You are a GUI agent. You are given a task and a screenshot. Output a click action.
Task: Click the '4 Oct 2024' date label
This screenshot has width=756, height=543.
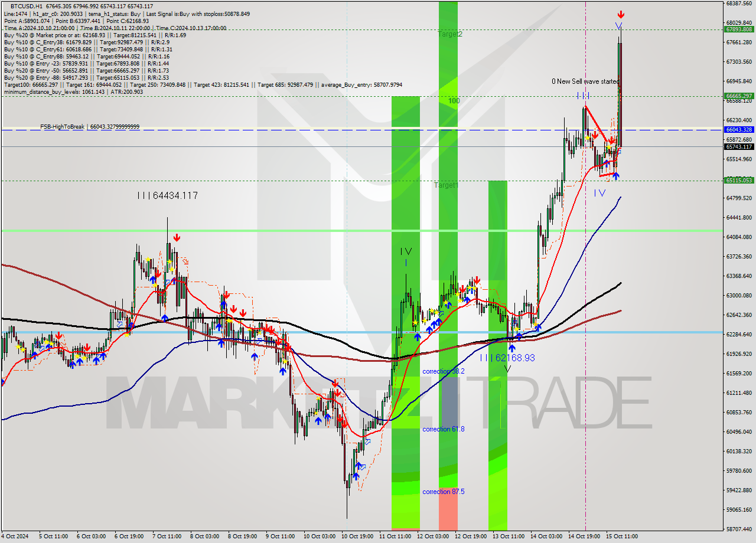(x=14, y=537)
